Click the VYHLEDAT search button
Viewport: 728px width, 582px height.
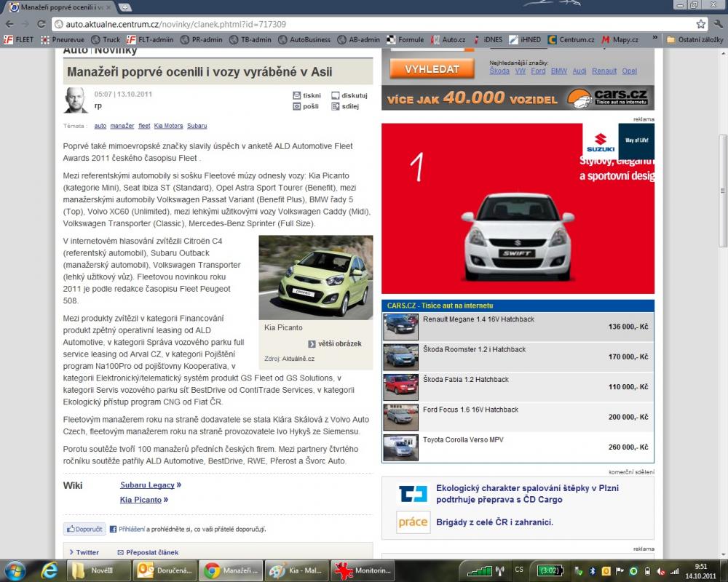tap(432, 69)
